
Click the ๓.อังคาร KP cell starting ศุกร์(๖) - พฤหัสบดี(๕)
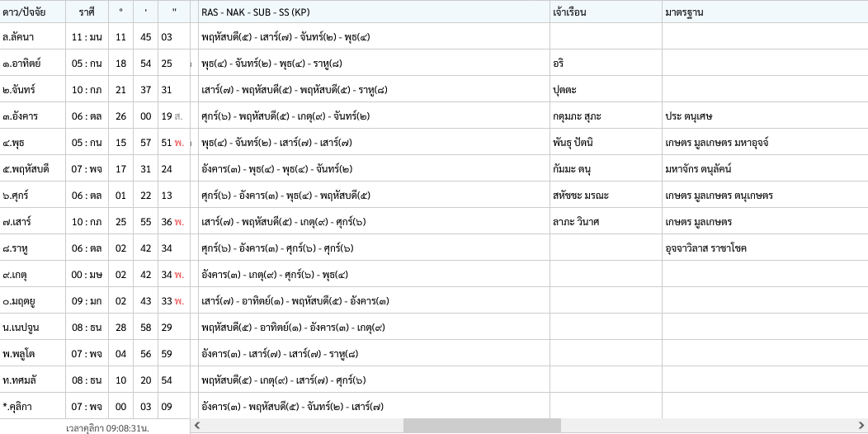pos(375,116)
